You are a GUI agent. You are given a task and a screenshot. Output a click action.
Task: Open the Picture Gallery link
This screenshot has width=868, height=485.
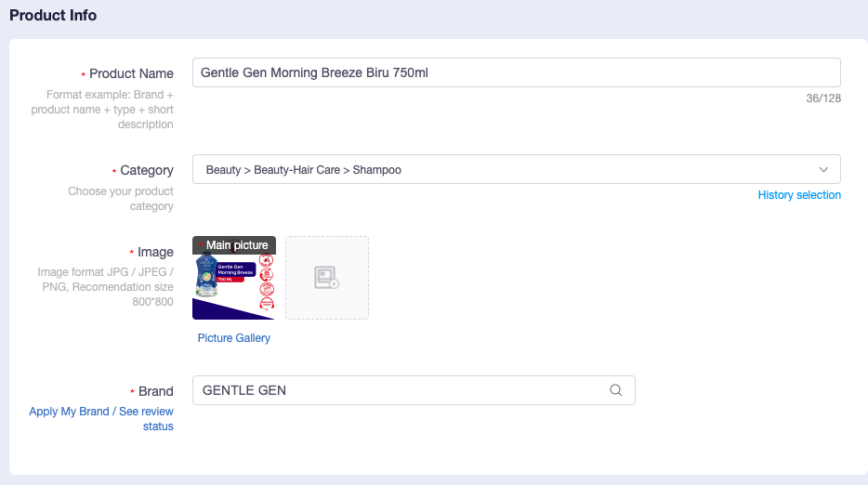(x=233, y=337)
